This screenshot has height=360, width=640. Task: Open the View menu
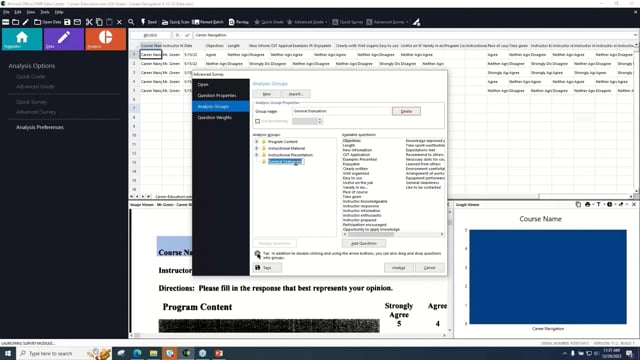point(31,12)
